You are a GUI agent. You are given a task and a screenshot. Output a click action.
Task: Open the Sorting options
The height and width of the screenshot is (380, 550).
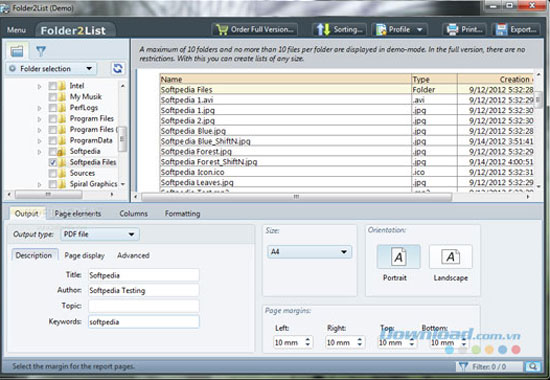[339, 30]
